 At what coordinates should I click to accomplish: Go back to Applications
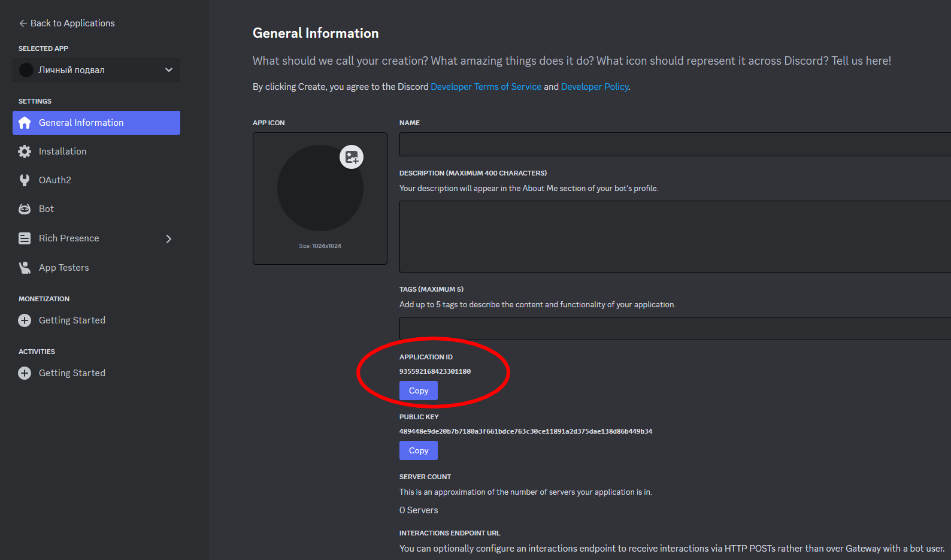click(x=66, y=23)
